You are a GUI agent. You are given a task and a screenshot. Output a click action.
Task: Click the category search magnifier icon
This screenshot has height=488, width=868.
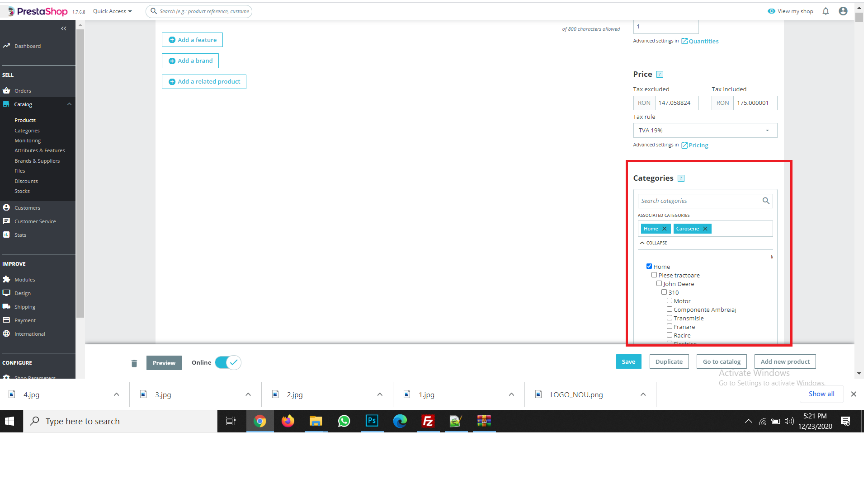click(766, 201)
